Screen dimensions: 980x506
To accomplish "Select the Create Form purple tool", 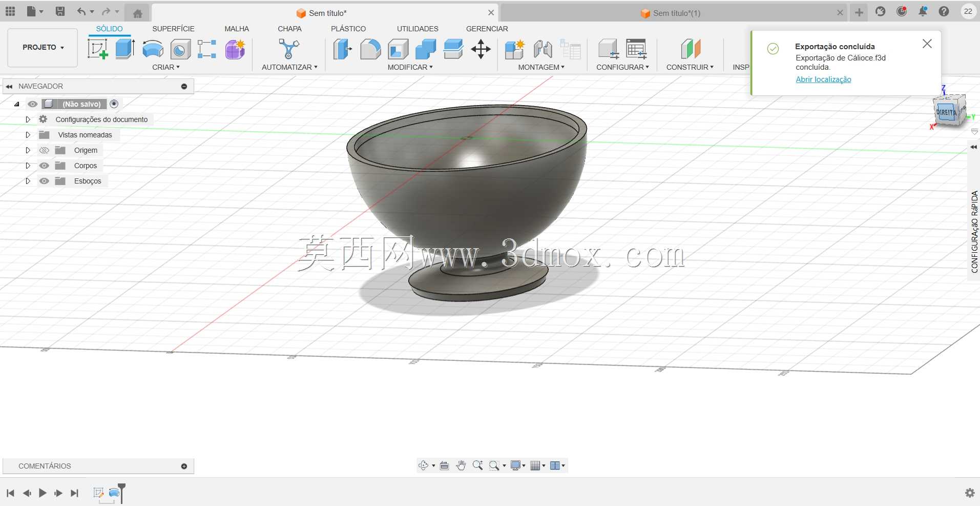I will pyautogui.click(x=235, y=49).
